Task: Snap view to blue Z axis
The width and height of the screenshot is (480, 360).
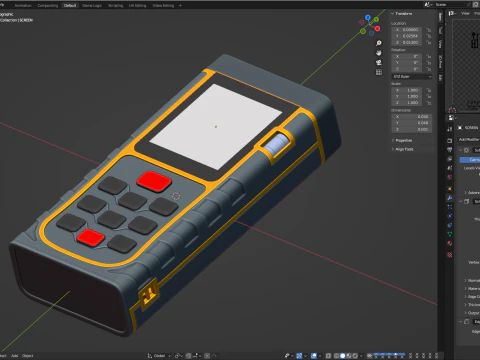Action: coord(368,17)
